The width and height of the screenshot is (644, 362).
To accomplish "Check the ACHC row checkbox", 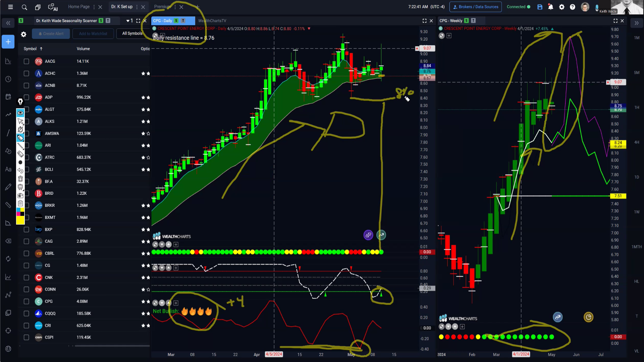I will pos(26,73).
